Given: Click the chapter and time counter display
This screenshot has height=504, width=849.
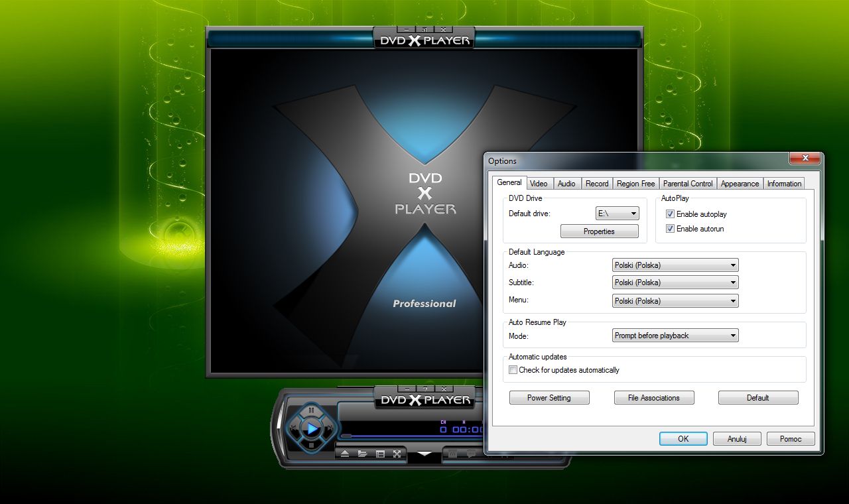Looking at the screenshot, I should point(462,426).
